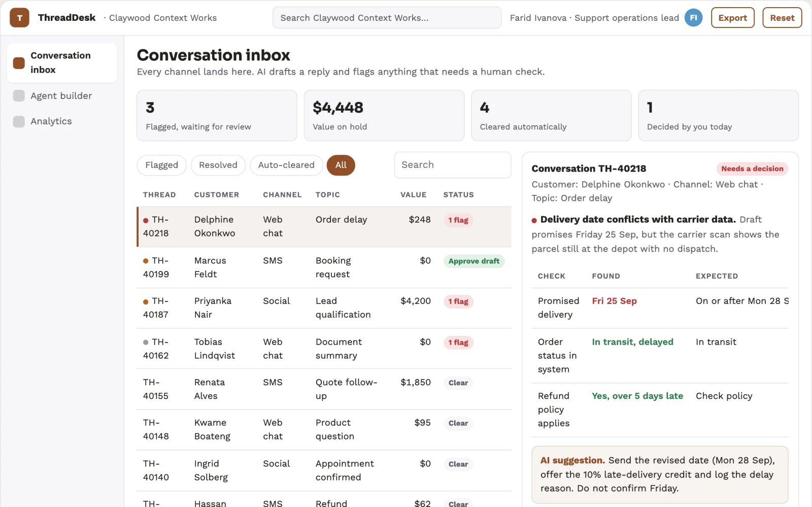Click the Clear badge for Ingrid Solberg
Image resolution: width=812 pixels, height=507 pixels.
[x=458, y=464]
